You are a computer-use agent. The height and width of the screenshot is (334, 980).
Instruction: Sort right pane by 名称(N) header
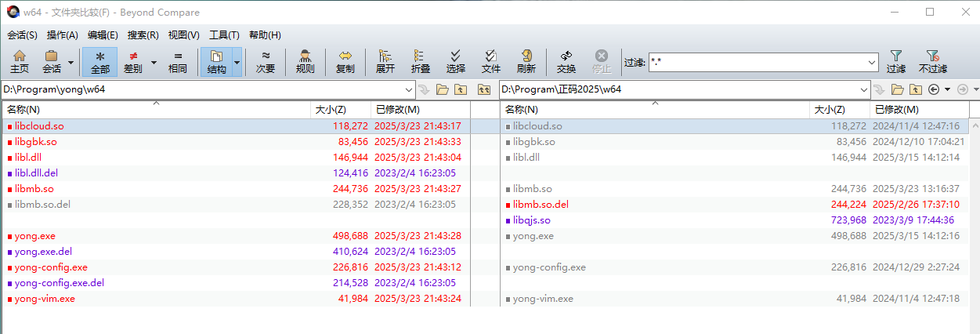pyautogui.click(x=655, y=110)
